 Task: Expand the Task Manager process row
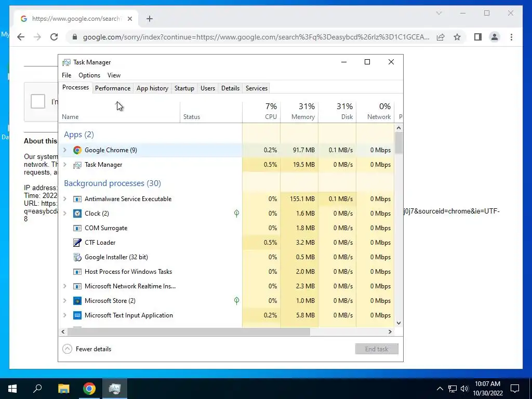65,165
